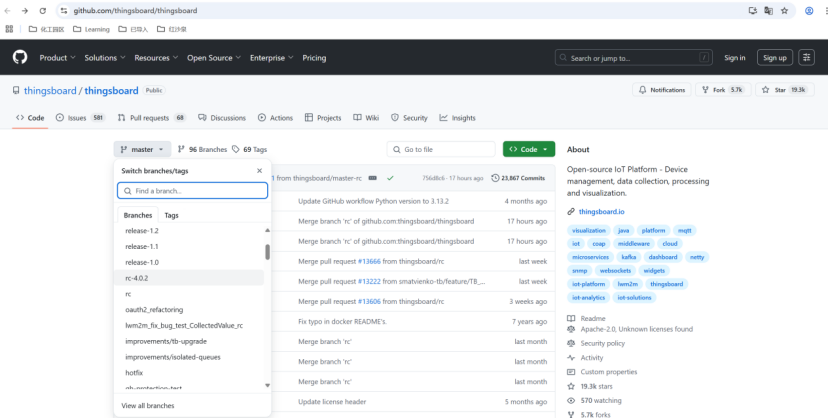Switch to the Issues tab

click(x=80, y=118)
